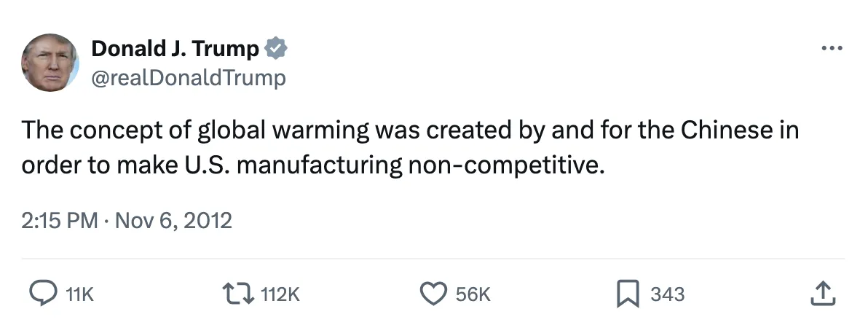Click the display name Donald J. Trump
The image size is (868, 325).
coord(175,49)
